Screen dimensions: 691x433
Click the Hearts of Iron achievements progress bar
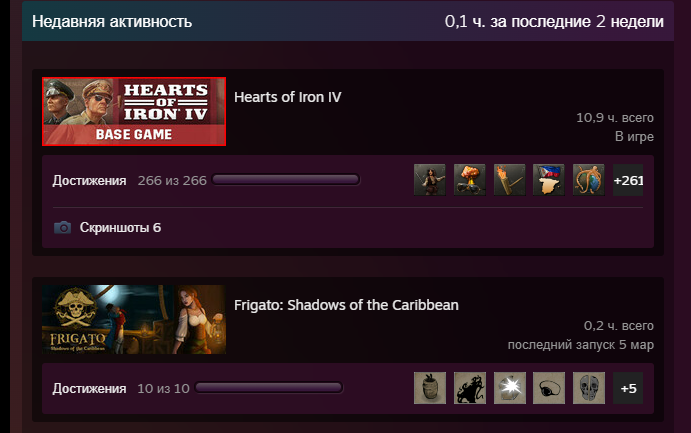click(286, 180)
